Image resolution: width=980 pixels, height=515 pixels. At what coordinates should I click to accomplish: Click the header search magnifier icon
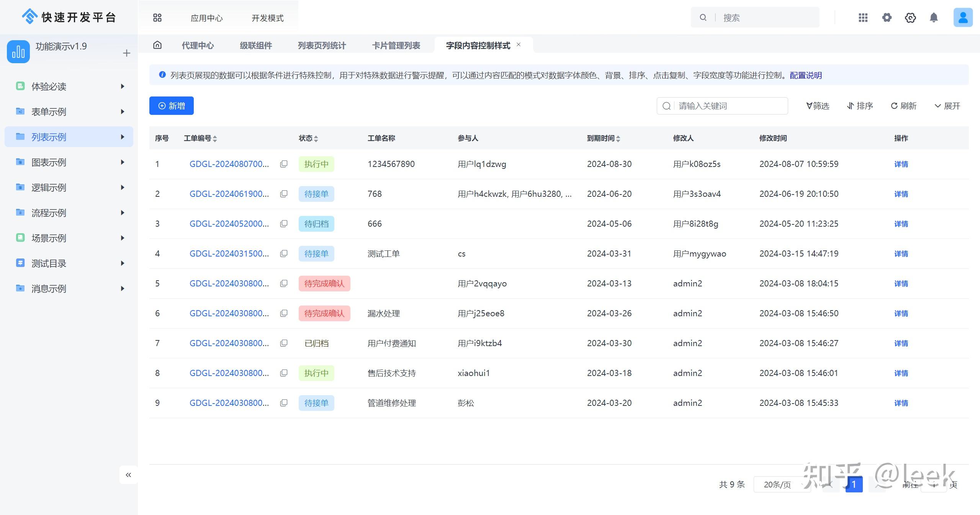[703, 18]
